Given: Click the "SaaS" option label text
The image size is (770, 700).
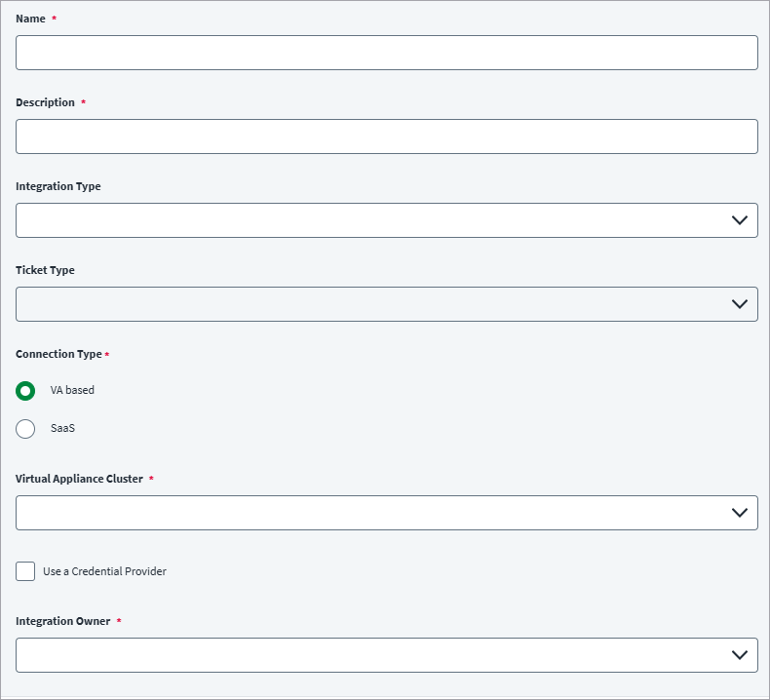Looking at the screenshot, I should [62, 428].
